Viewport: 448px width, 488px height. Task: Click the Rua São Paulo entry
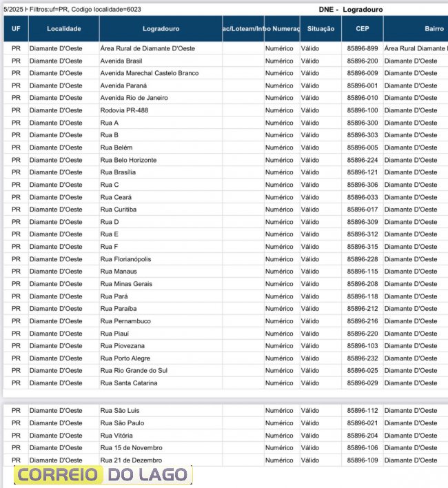[x=122, y=423]
